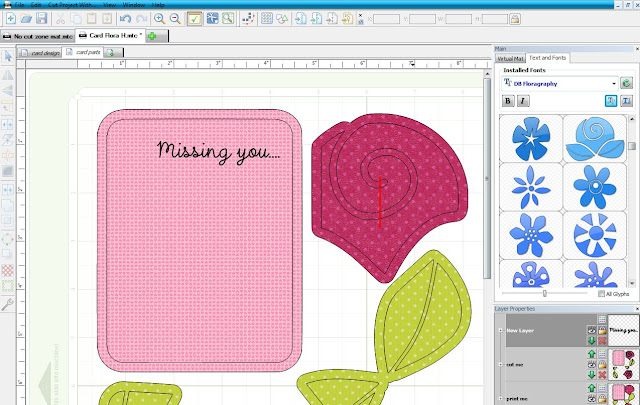Open a file with the folder icon

coord(26,18)
